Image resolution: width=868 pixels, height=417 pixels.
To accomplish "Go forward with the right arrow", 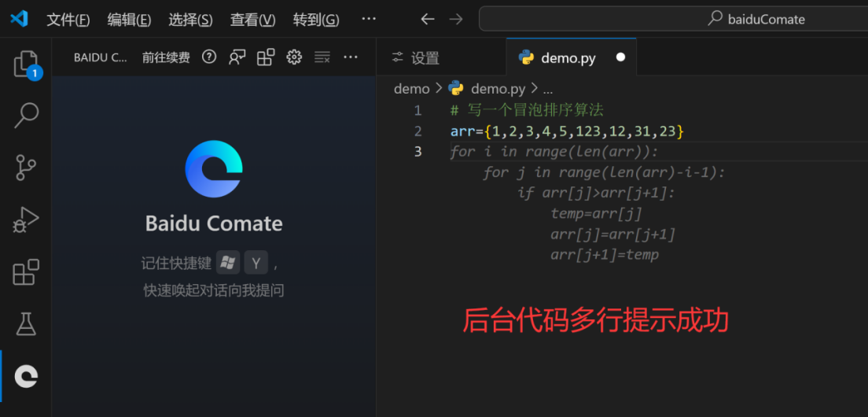I will click(x=455, y=20).
